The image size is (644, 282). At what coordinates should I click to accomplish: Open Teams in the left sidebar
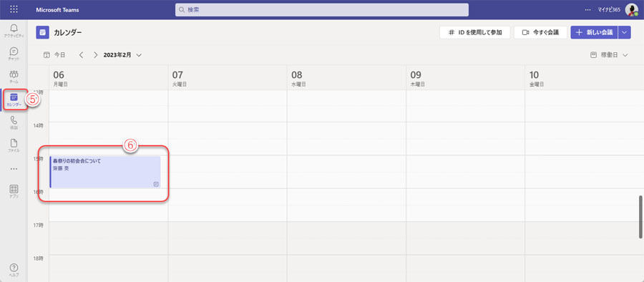(x=14, y=77)
